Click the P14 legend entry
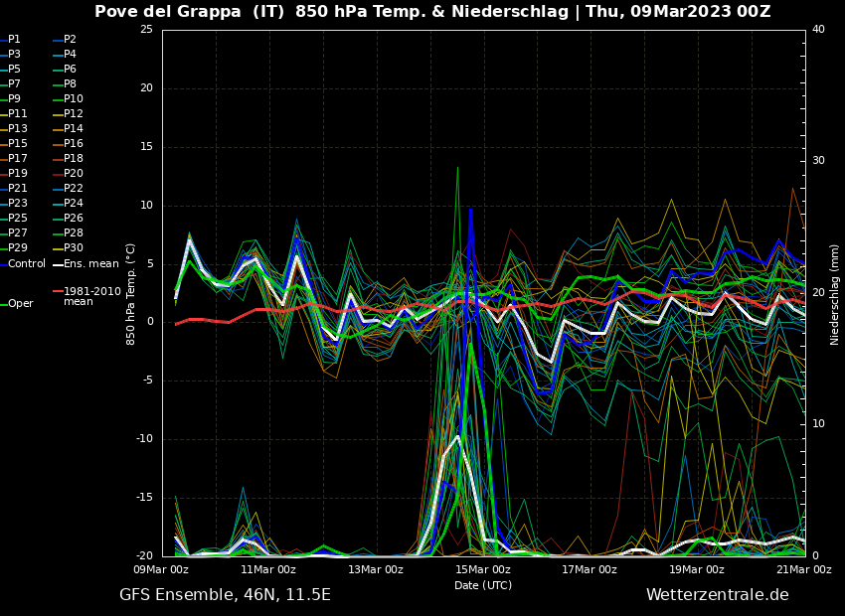The height and width of the screenshot is (616, 845). click(x=68, y=129)
